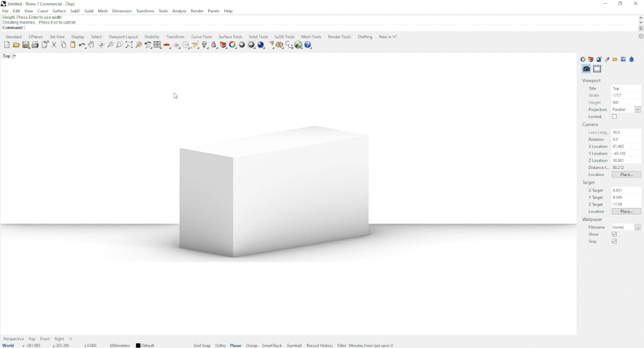644x348 pixels.
Task: Switch to the Curve Tools toolbar tab
Action: 202,37
